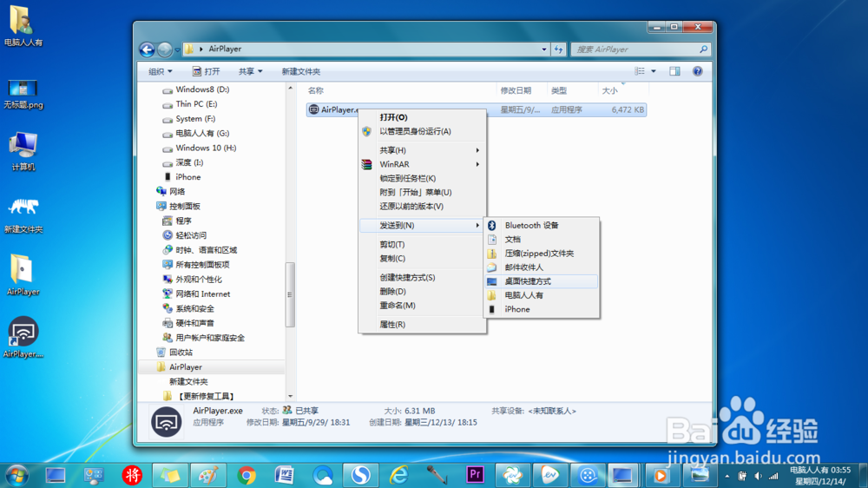Choose 附到「开始」菜单(U)

[x=423, y=192]
